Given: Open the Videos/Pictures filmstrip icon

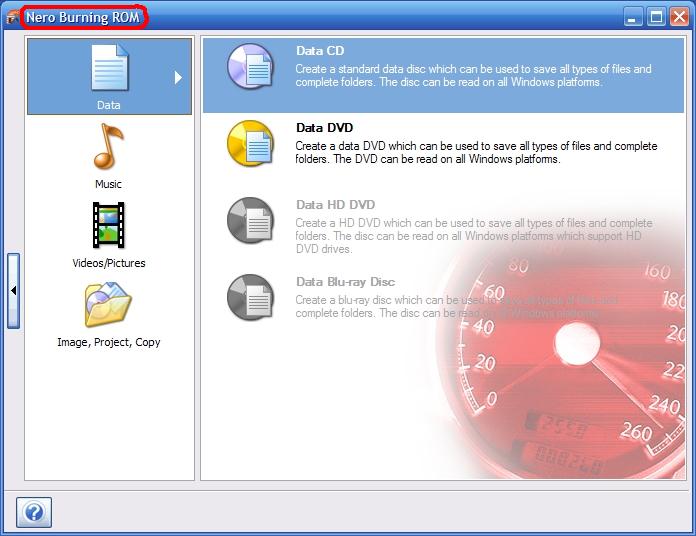Looking at the screenshot, I should pos(108,225).
